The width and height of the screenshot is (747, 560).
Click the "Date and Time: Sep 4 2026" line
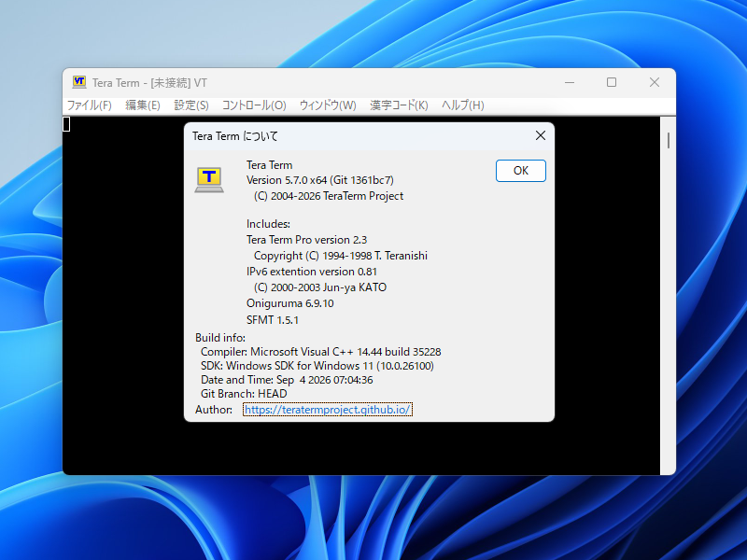[287, 380]
